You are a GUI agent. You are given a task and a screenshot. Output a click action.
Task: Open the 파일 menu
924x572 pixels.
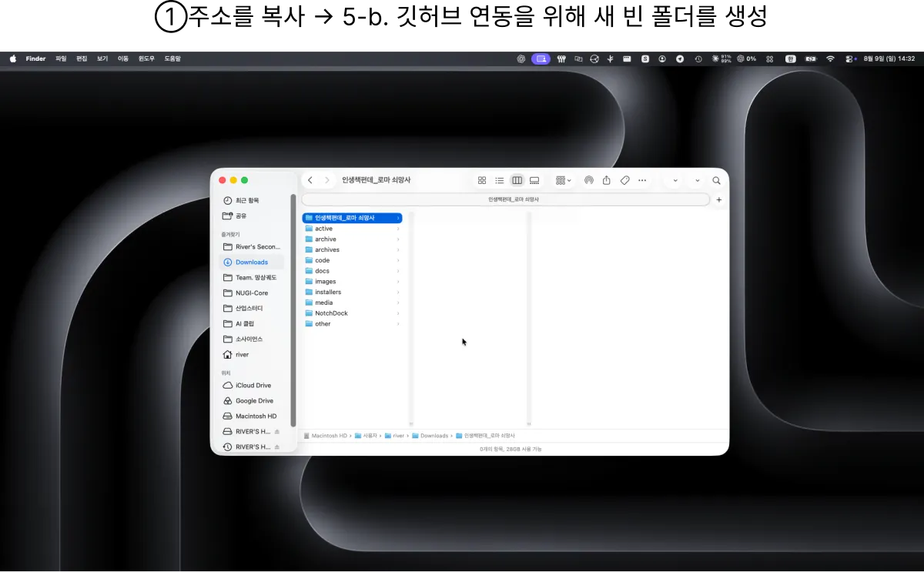pyautogui.click(x=61, y=59)
